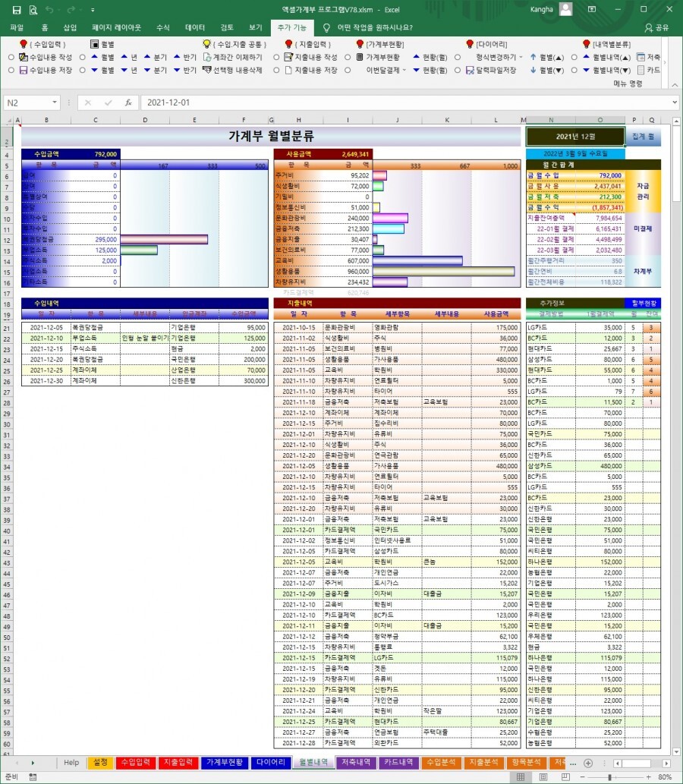The width and height of the screenshot is (683, 784).
Task: Click the zoom out minus button
Action: pyautogui.click(x=583, y=777)
